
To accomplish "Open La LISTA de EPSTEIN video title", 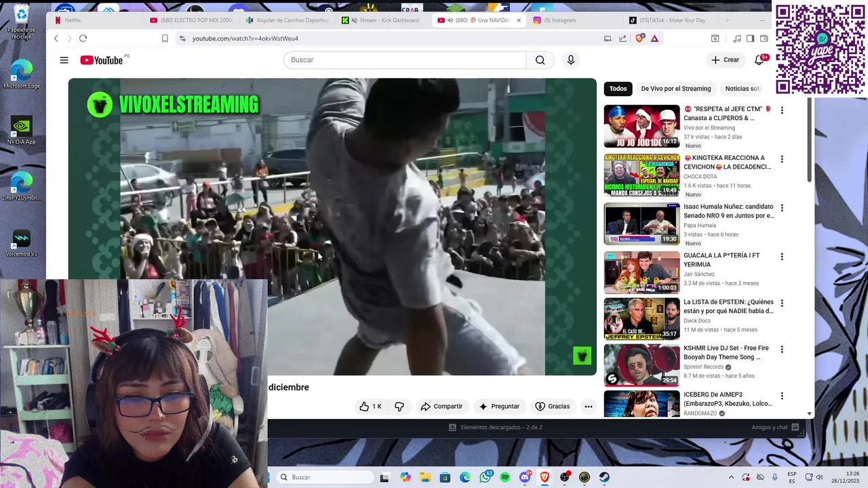I will pyautogui.click(x=728, y=306).
